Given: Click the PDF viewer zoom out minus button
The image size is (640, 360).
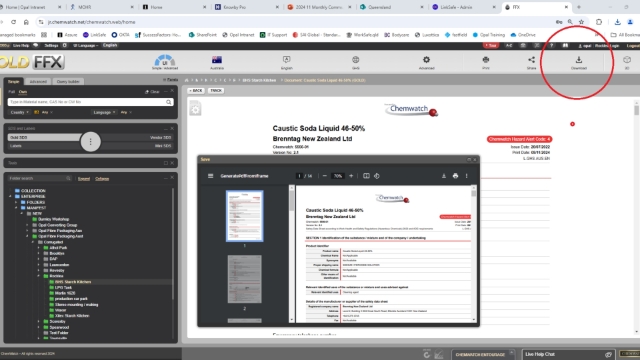Looking at the screenshot, I should (x=325, y=176).
